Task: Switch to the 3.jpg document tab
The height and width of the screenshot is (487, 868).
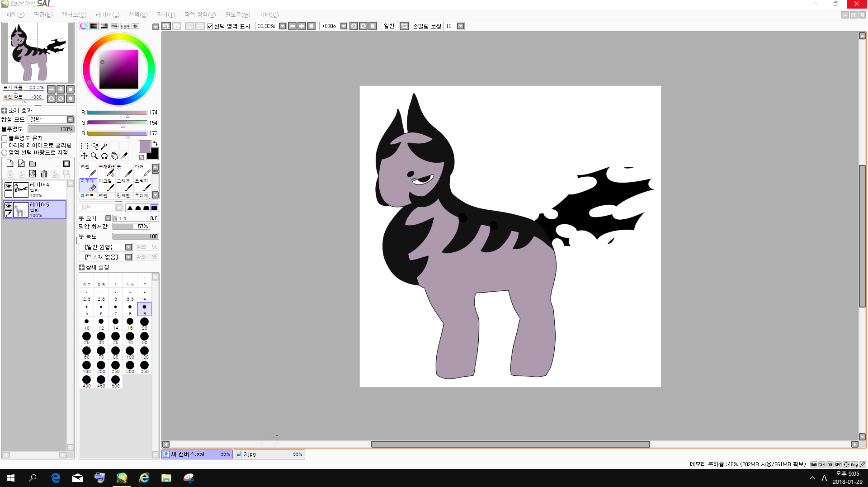Action: tap(269, 454)
